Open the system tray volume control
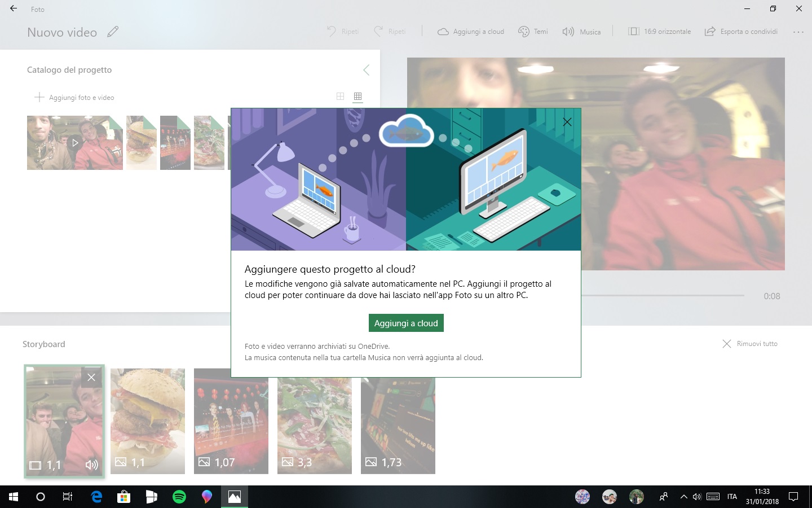Screen dimensions: 812x508 697,497
